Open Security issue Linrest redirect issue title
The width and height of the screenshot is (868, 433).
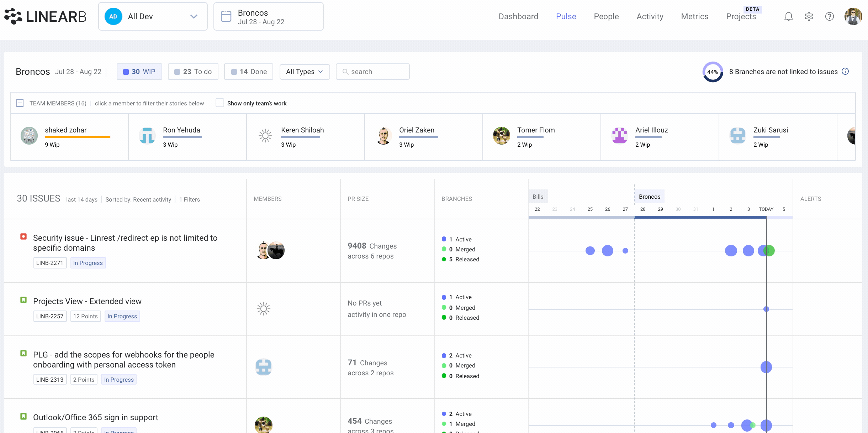tap(125, 243)
